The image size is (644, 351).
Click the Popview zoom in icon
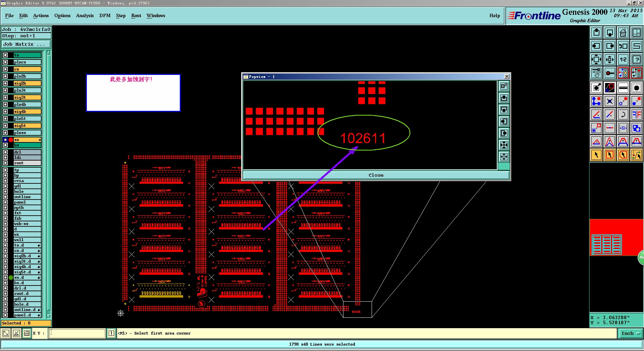[504, 145]
